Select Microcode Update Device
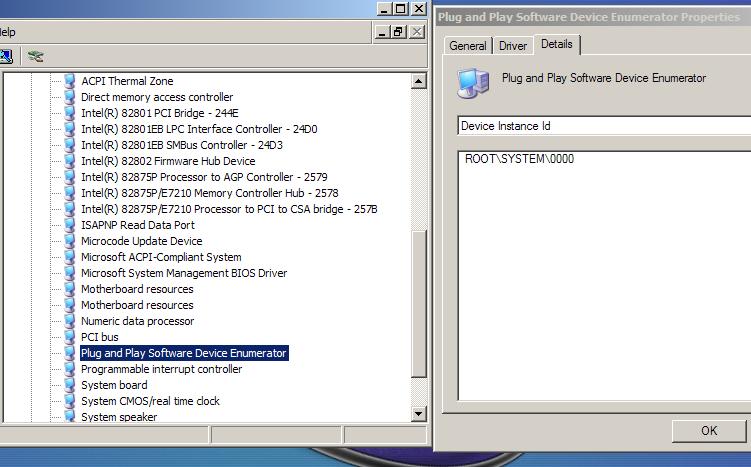Image resolution: width=751 pixels, height=467 pixels. 142,241
